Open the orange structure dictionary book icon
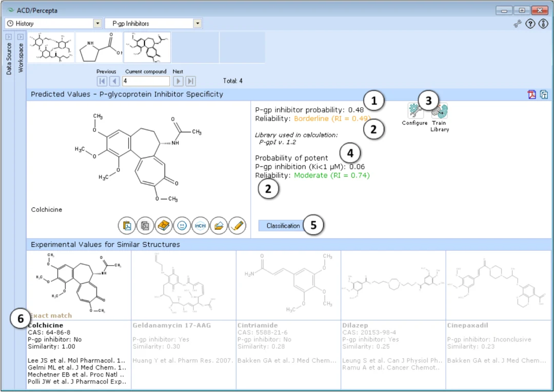 (x=163, y=226)
